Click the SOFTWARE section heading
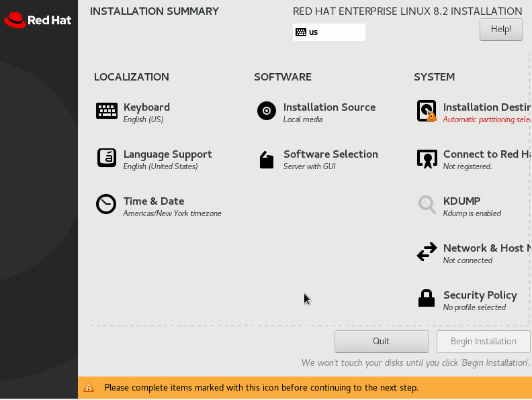532x400 pixels. point(283,77)
